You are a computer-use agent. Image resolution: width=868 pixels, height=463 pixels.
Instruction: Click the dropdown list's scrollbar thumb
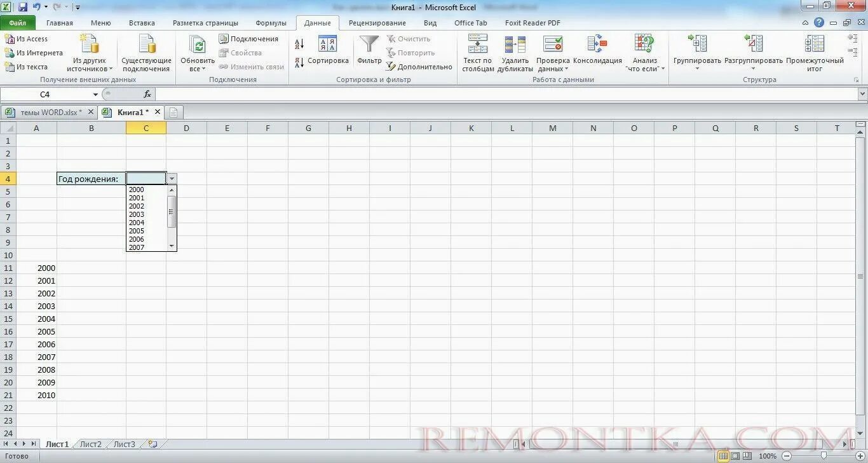pyautogui.click(x=172, y=212)
